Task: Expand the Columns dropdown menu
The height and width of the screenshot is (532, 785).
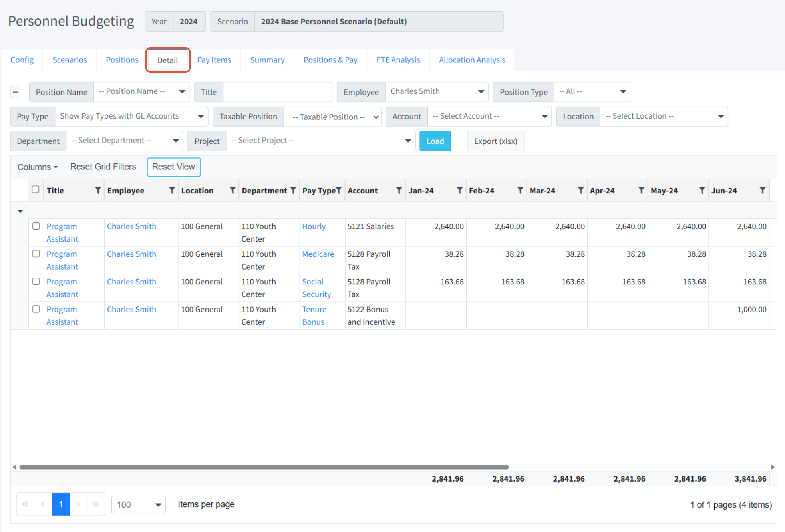Action: (x=37, y=167)
